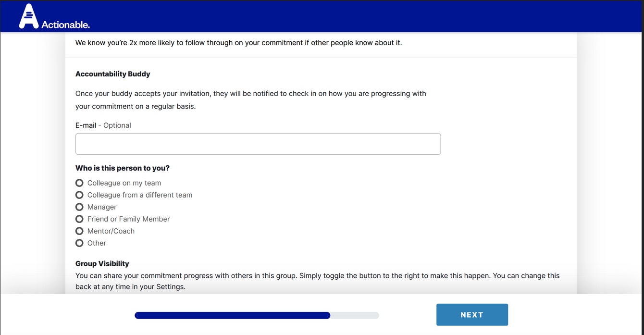Click the Actionable 'A' logo icon
Image resolution: width=644 pixels, height=335 pixels.
click(28, 17)
